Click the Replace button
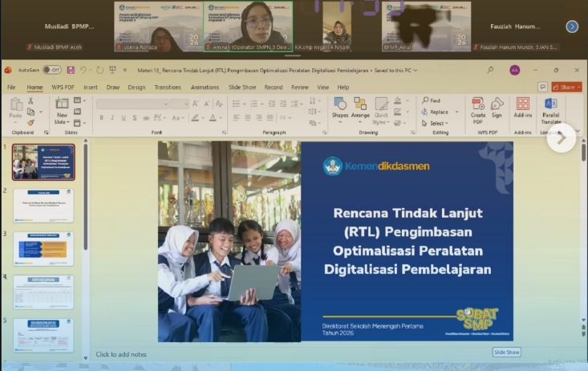This screenshot has width=588, height=371. pyautogui.click(x=435, y=112)
